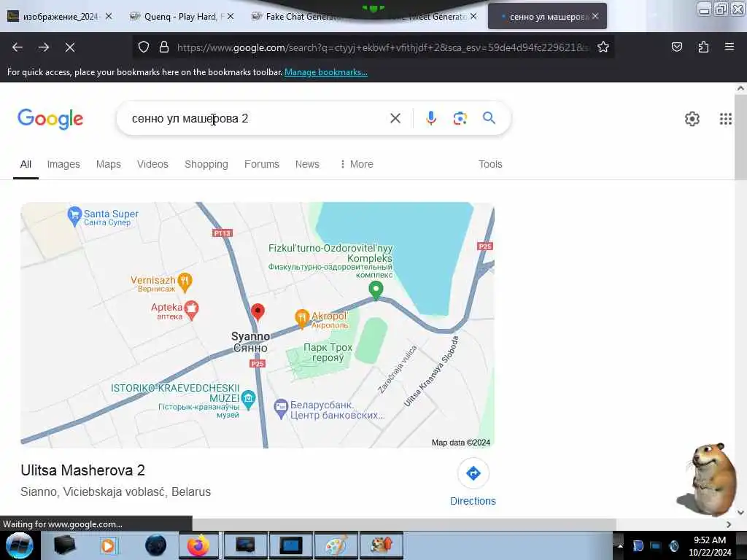Bookmark this page with the star
Viewport: 747px width, 560px height.
pyautogui.click(x=603, y=47)
